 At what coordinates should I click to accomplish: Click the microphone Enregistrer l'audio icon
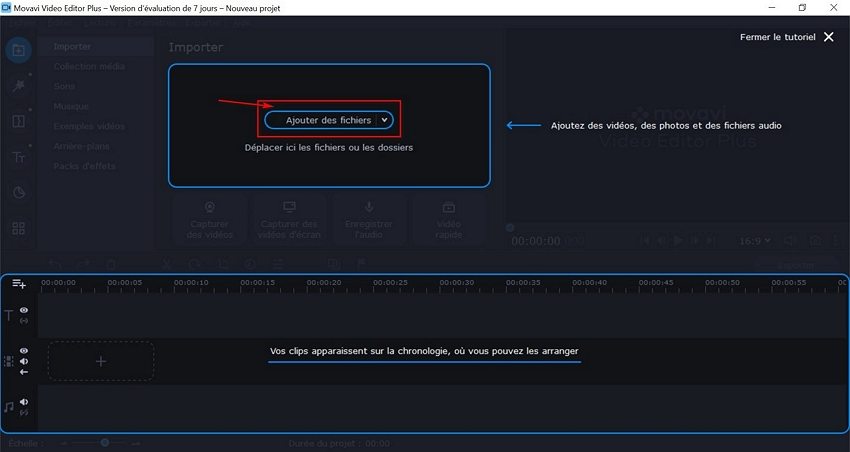(369, 207)
